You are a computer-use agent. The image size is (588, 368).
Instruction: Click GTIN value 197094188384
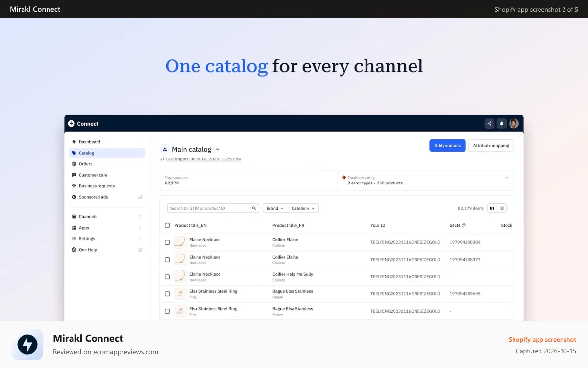click(x=465, y=242)
